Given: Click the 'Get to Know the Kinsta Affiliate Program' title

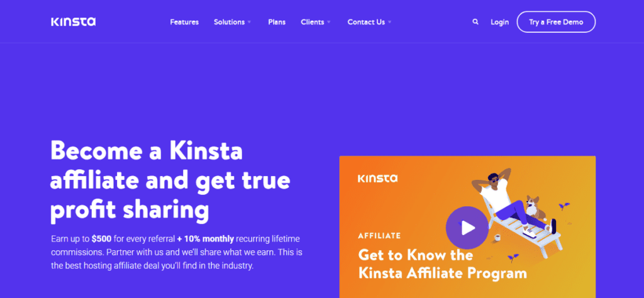Looking at the screenshot, I should click(442, 263).
